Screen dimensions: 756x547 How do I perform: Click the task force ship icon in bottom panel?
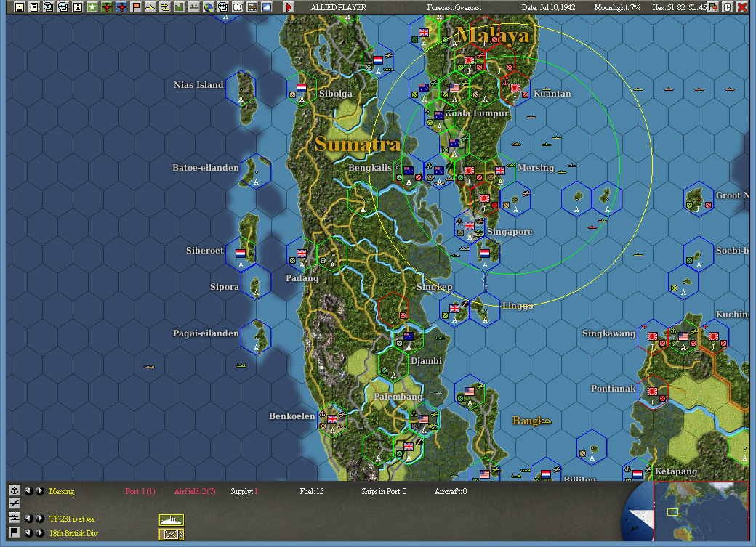coord(14,518)
